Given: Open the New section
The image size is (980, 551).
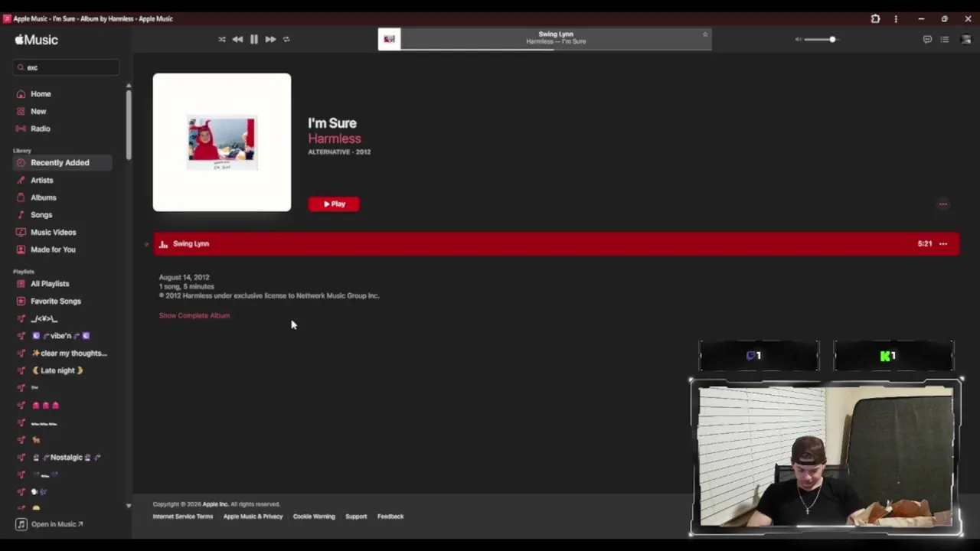Looking at the screenshot, I should pos(38,111).
